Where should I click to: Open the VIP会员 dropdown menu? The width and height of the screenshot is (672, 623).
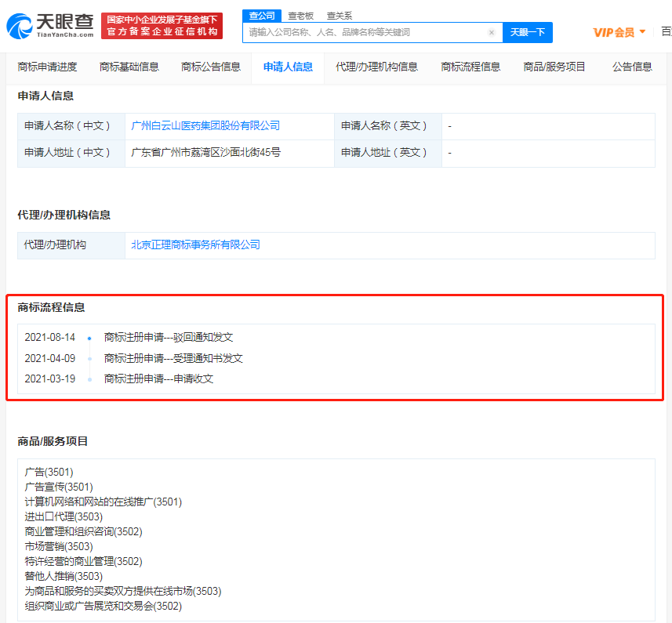[619, 33]
